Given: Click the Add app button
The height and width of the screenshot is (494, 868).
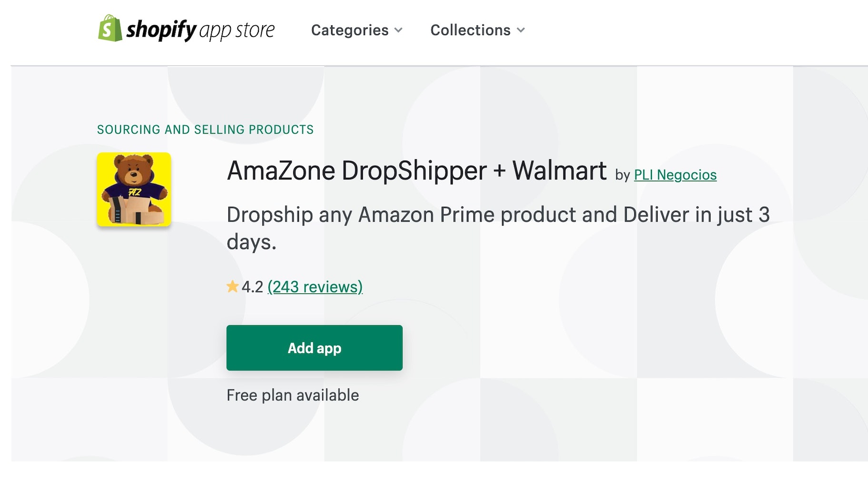Looking at the screenshot, I should pos(314,348).
